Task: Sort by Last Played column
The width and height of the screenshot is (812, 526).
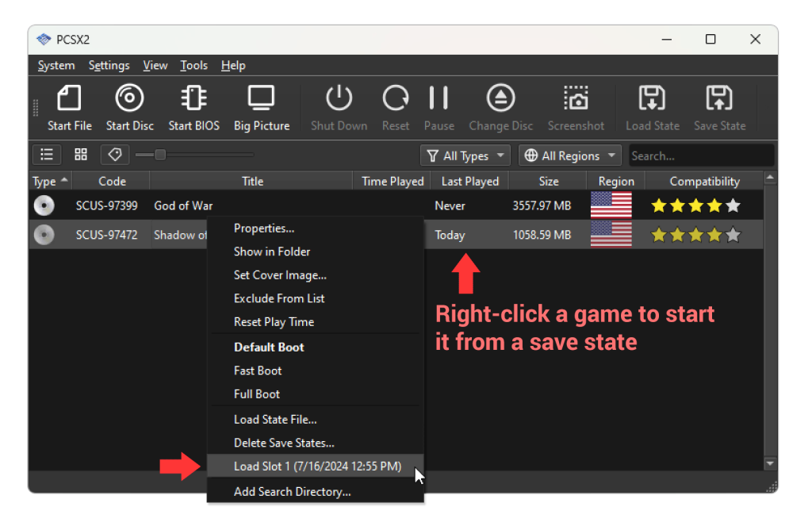Action: click(x=469, y=182)
